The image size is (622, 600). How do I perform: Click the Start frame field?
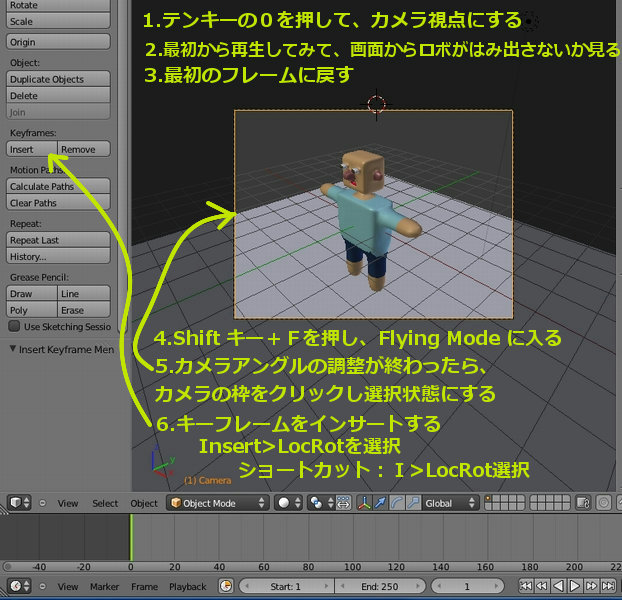coord(286,586)
